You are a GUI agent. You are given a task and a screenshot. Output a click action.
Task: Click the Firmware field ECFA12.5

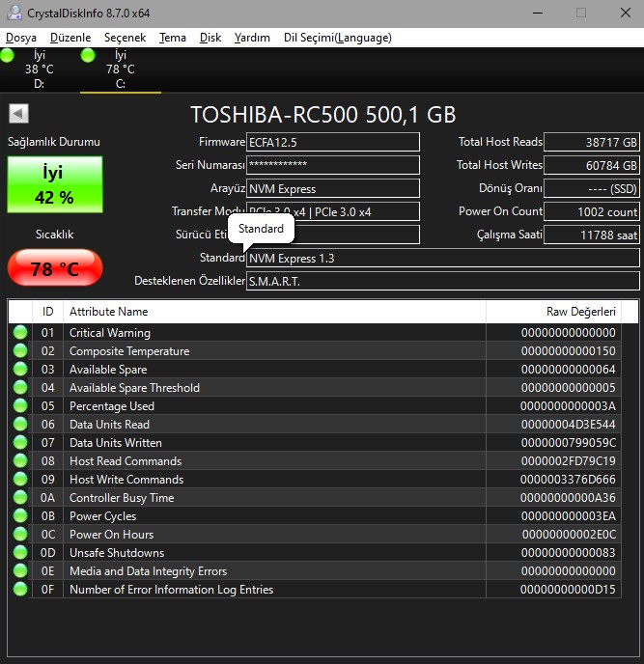click(333, 142)
